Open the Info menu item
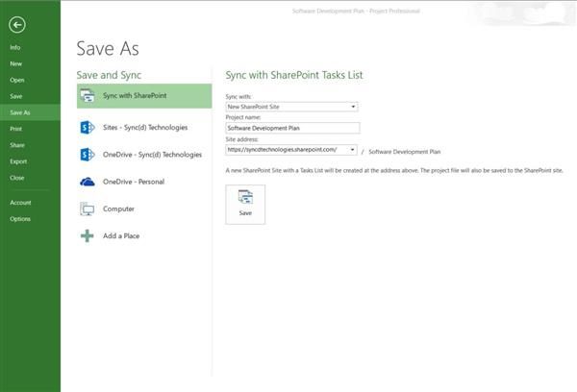577x392 pixels. point(15,47)
